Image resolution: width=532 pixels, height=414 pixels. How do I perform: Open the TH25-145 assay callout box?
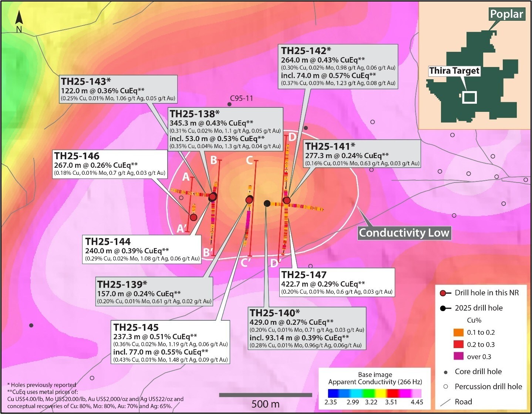[170, 343]
